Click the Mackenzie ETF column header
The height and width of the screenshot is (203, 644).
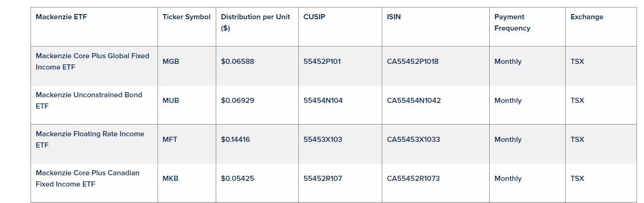coord(61,17)
